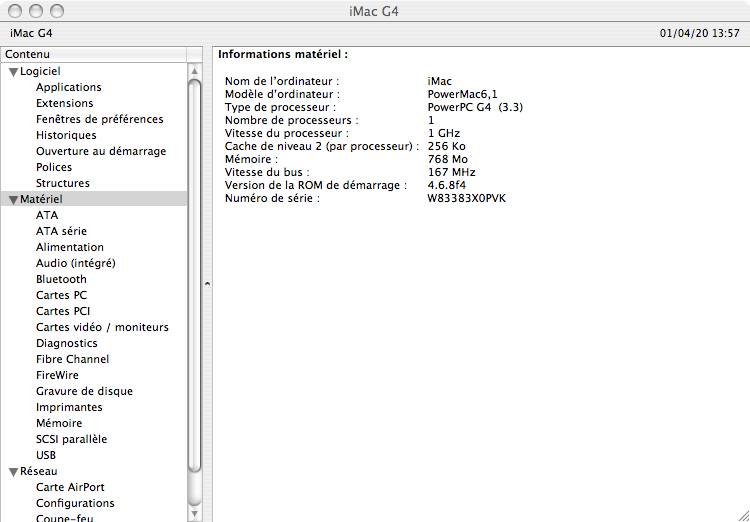Click the pane splitter handle
This screenshot has height=522, width=750.
[x=207, y=283]
